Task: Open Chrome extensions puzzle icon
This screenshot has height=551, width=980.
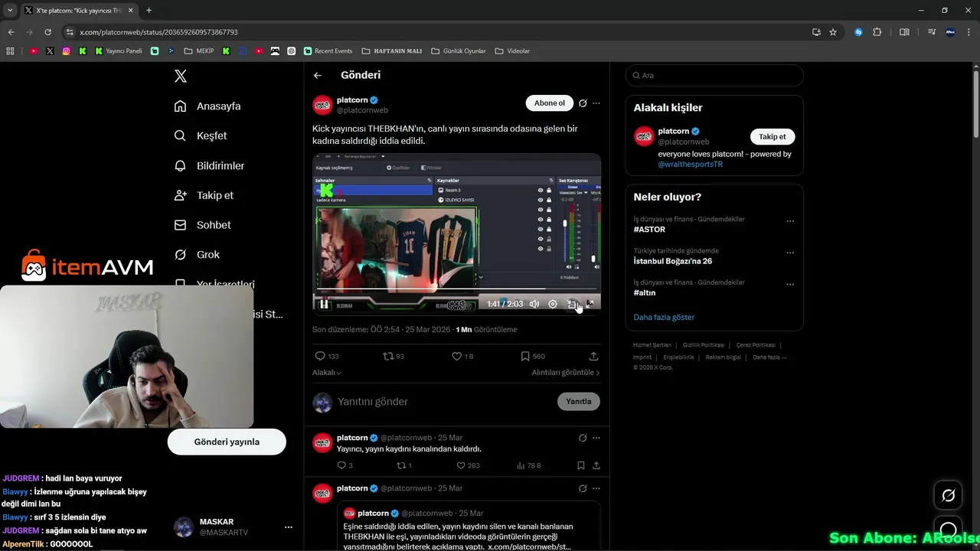Action: 877,32
